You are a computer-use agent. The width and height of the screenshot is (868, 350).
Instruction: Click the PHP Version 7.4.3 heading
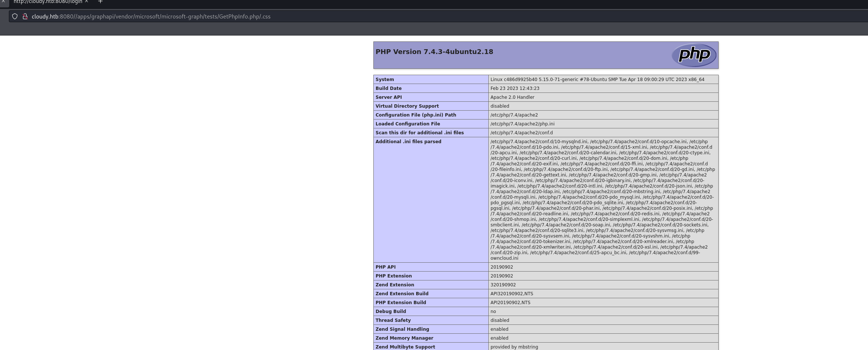pyautogui.click(x=434, y=52)
